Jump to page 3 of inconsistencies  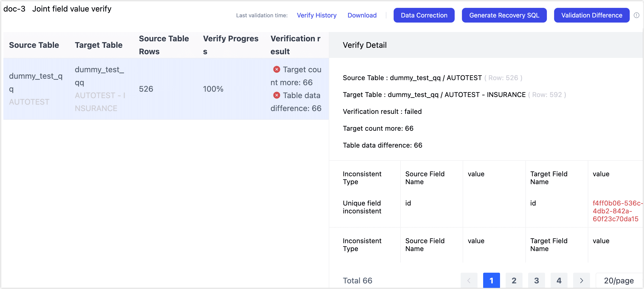tap(537, 280)
